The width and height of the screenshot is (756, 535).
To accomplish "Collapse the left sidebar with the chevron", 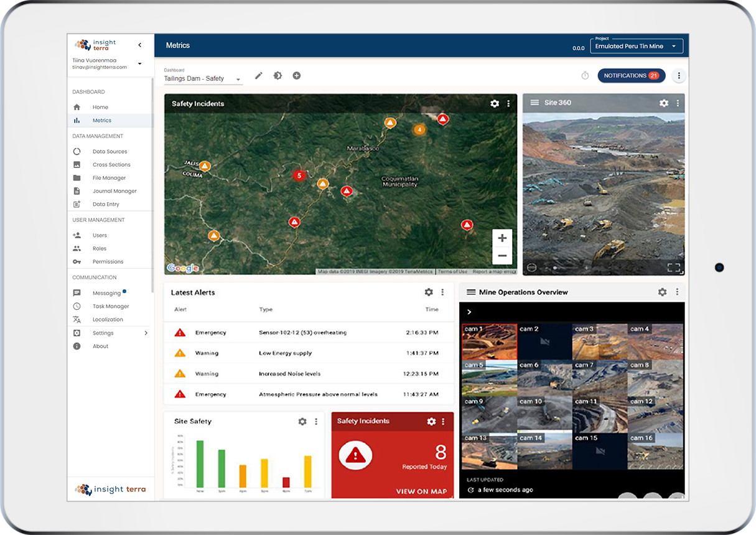I will point(139,45).
